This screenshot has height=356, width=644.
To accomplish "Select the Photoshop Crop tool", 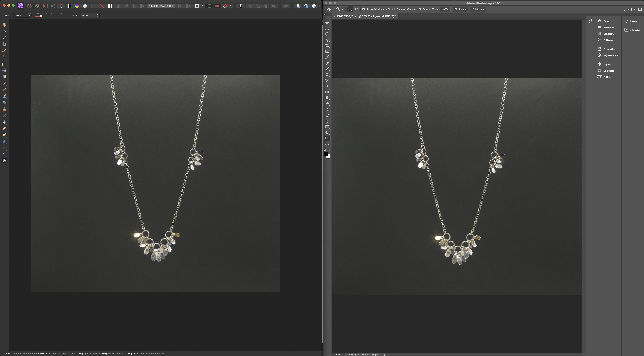I will coord(327,46).
